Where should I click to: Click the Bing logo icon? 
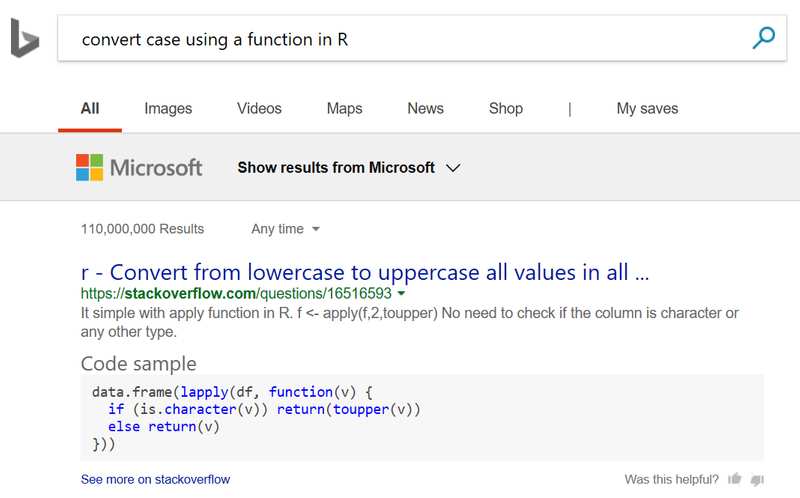24,39
